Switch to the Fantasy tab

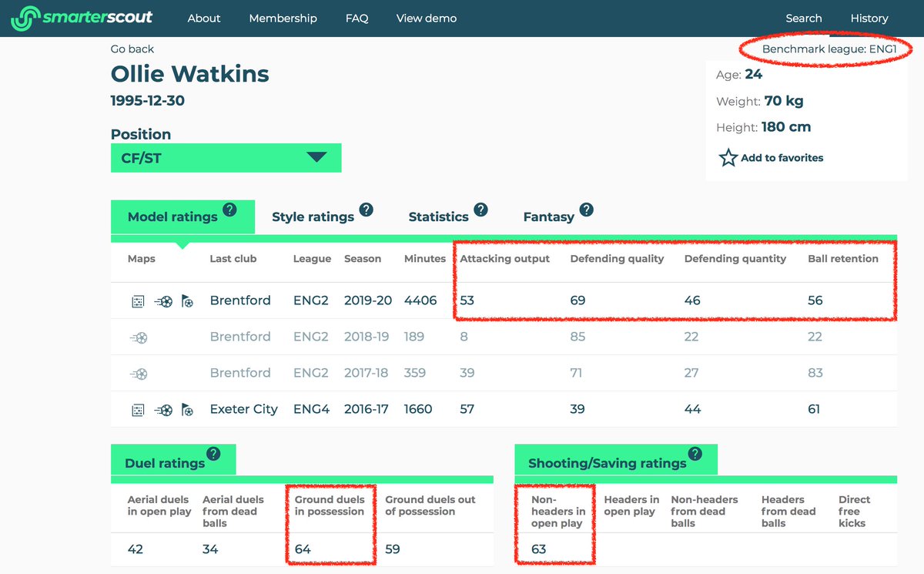[548, 217]
